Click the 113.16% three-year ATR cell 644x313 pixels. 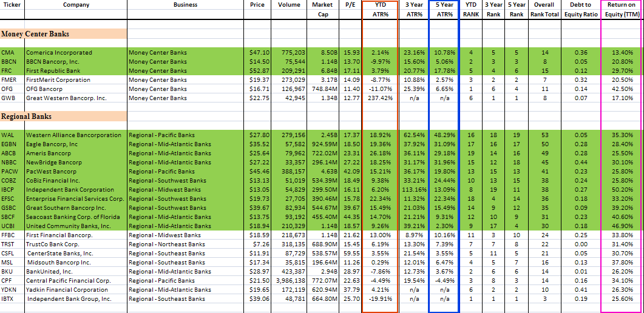413,189
